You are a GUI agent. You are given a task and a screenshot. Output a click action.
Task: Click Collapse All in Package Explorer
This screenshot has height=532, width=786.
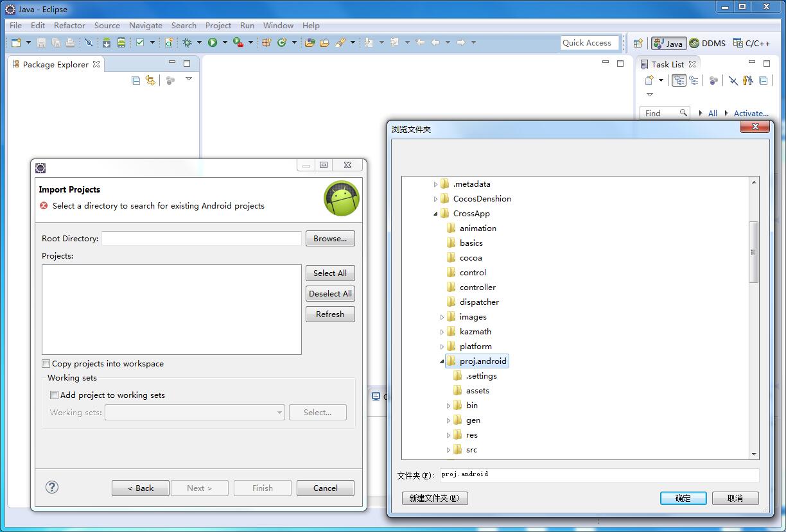pos(135,80)
